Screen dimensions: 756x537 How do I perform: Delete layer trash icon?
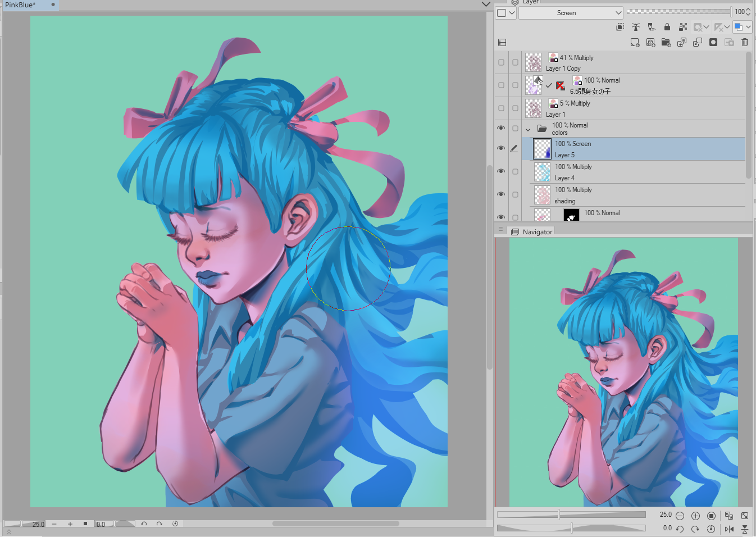tap(745, 42)
